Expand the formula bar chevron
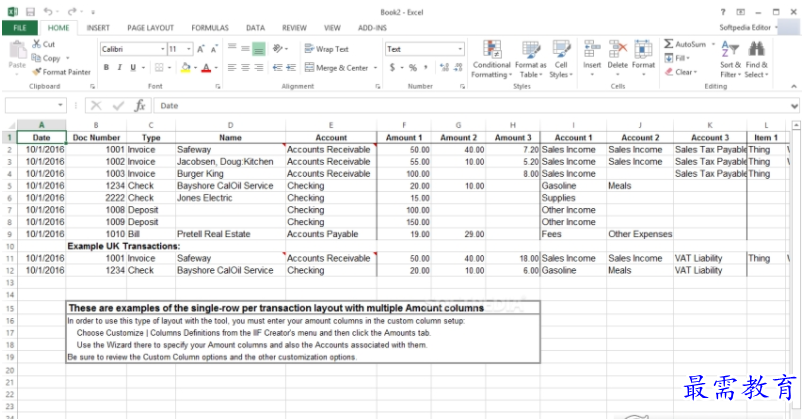 pyautogui.click(x=795, y=106)
